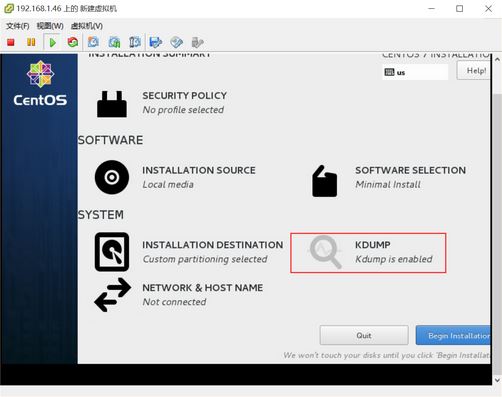502x397 pixels.
Task: Pause the virtual machine with yellow icon
Action: [x=31, y=42]
